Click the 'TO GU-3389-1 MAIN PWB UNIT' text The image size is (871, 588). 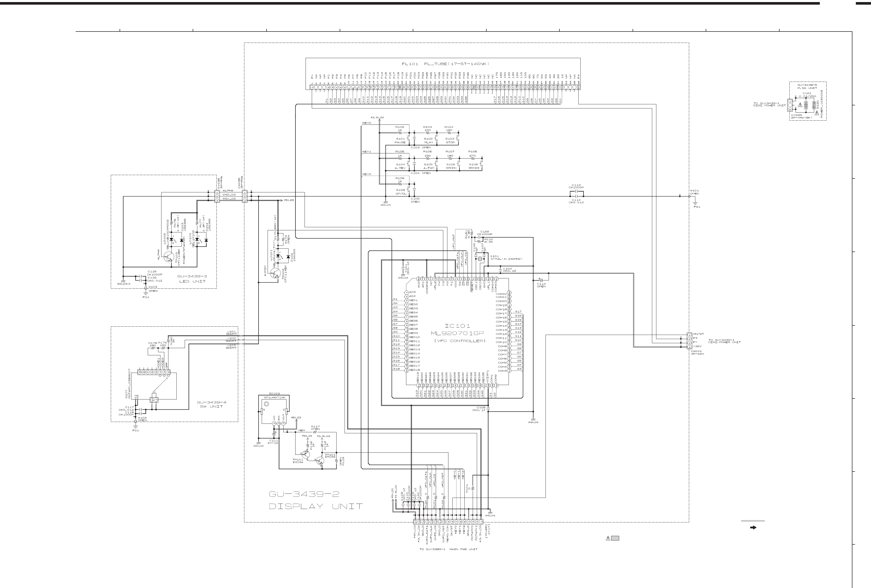(x=448, y=549)
